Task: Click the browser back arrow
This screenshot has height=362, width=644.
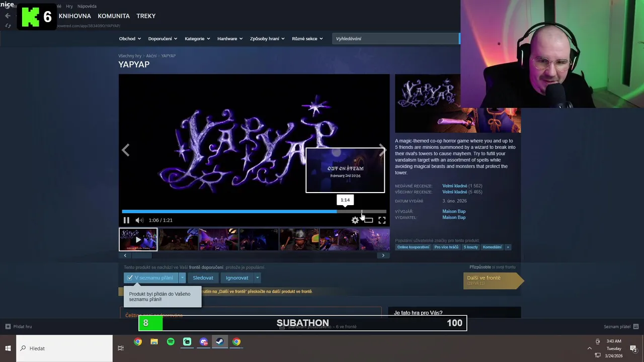Action: tap(8, 16)
